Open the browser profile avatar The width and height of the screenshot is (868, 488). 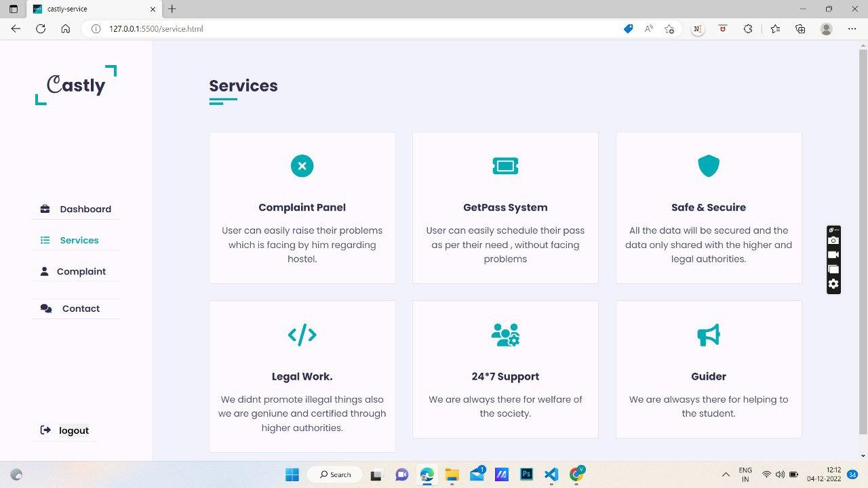[826, 28]
